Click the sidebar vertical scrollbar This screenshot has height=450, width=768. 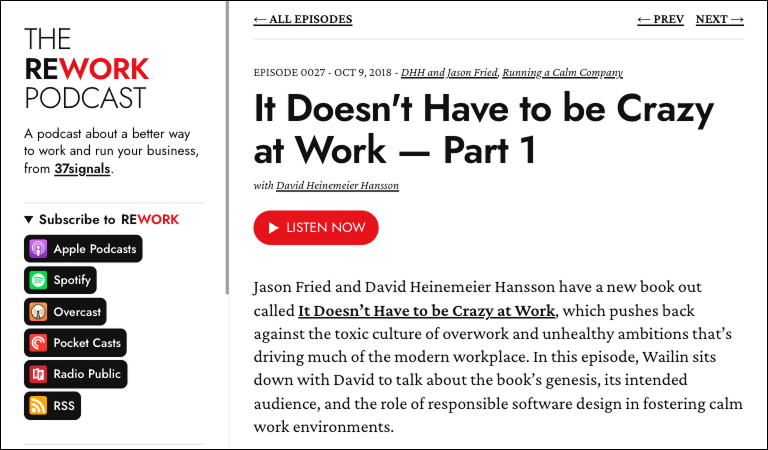click(227, 148)
